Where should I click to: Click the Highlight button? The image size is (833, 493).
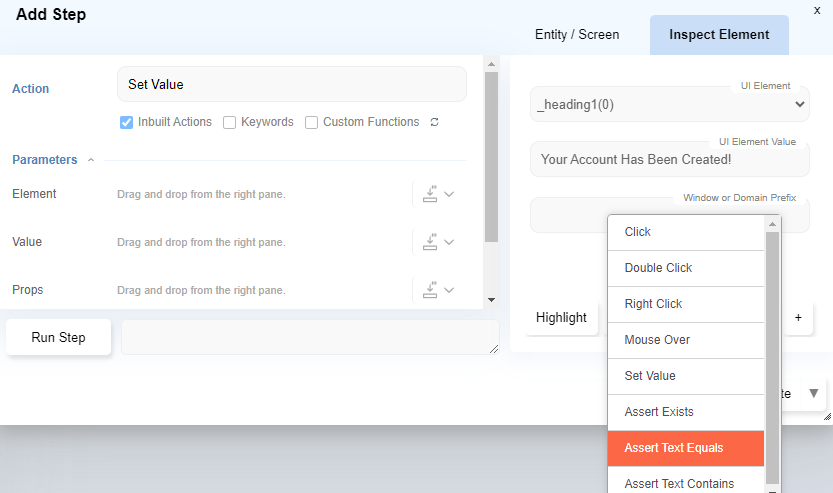561,318
